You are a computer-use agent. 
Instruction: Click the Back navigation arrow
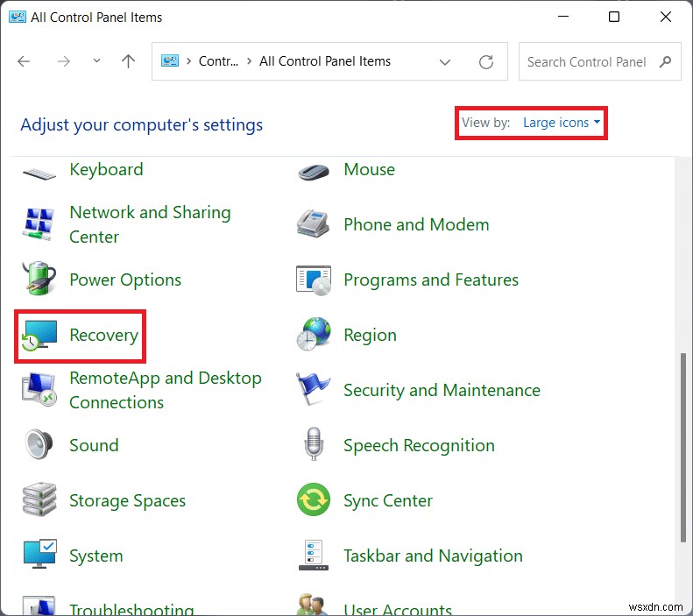tap(24, 62)
